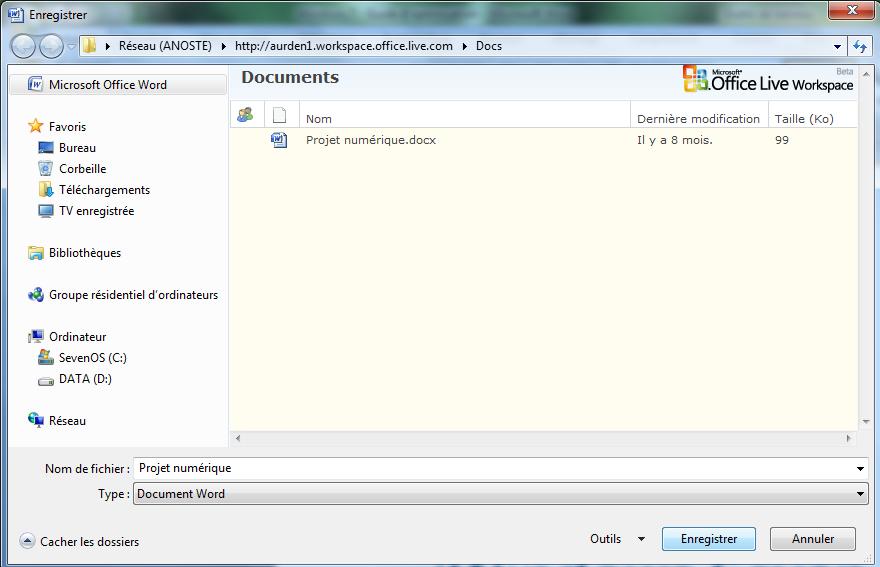Open address bar history dropdown arrow

(837, 47)
